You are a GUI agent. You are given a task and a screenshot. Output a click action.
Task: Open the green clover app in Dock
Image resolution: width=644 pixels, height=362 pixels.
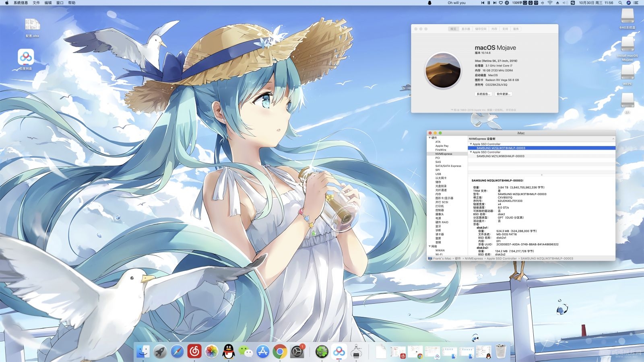click(322, 352)
